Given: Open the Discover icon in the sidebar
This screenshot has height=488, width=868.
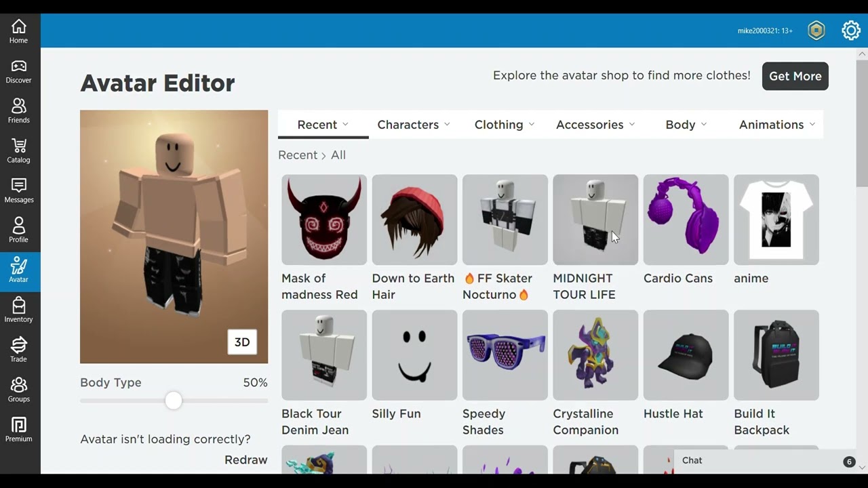Looking at the screenshot, I should tap(19, 71).
